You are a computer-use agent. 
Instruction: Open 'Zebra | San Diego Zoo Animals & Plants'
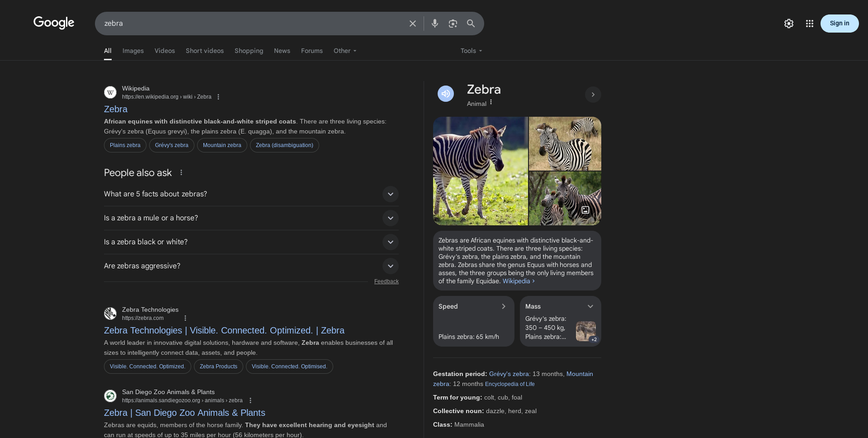tap(184, 413)
